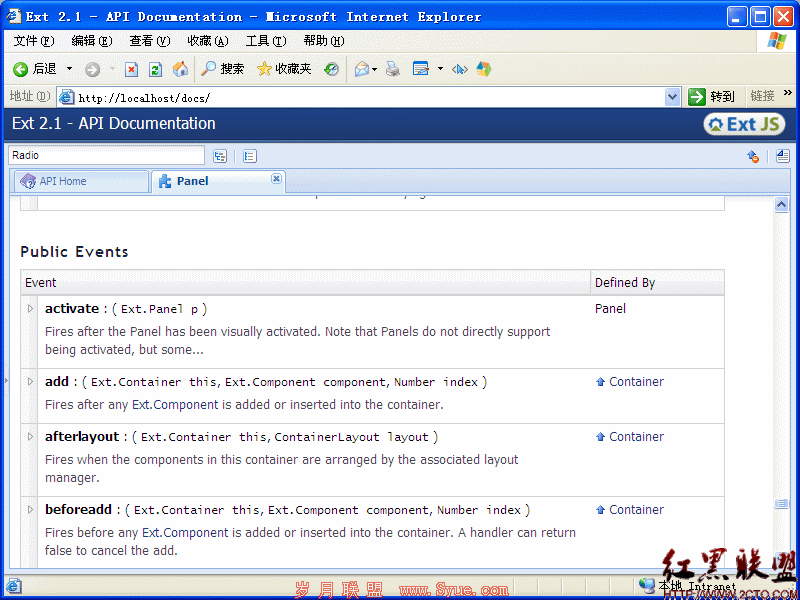Click the Stop loading icon
Image resolution: width=800 pixels, height=600 pixels.
tap(132, 69)
